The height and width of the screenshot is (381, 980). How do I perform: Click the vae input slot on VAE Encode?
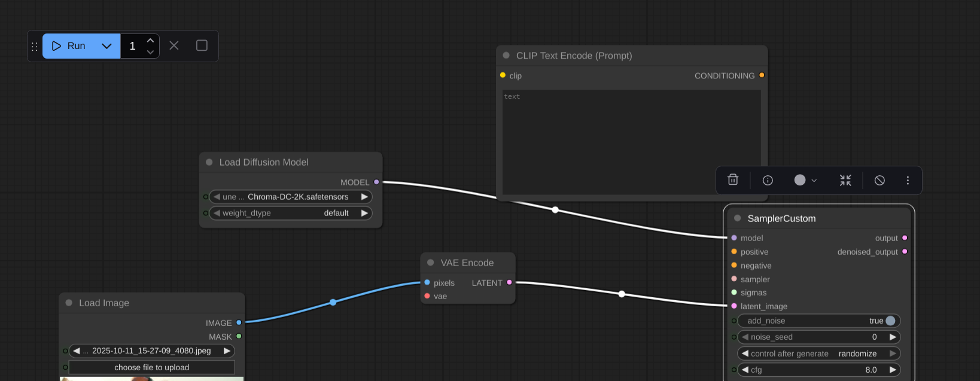427,296
